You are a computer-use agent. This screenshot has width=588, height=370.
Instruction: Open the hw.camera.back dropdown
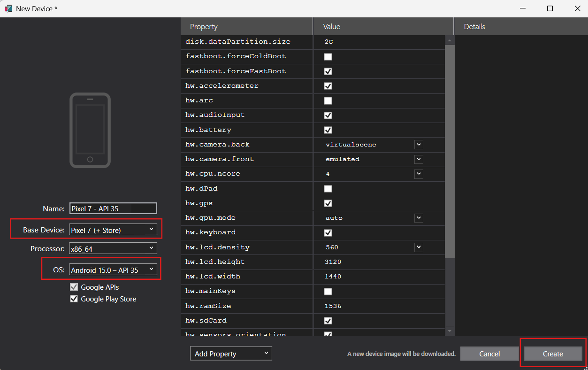(x=418, y=144)
